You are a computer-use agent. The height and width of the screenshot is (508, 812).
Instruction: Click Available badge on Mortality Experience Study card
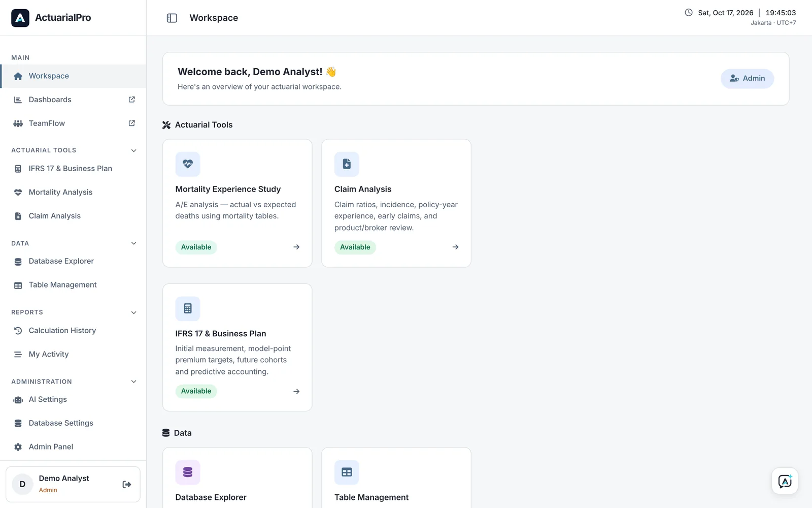pyautogui.click(x=196, y=247)
